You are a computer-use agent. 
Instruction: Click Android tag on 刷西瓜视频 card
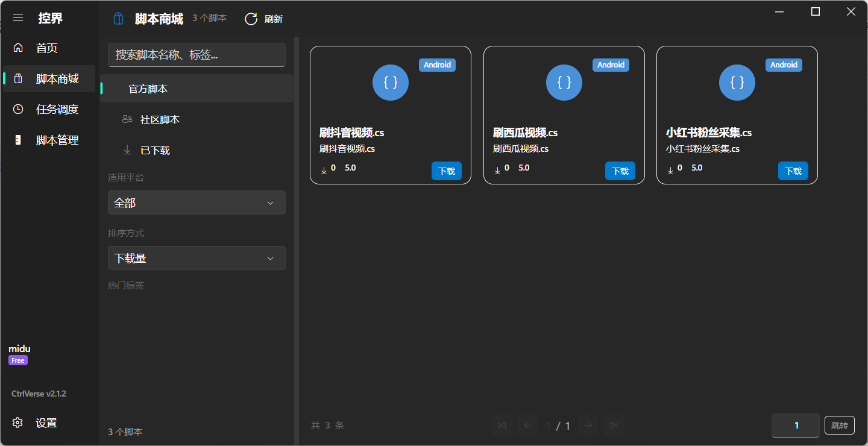pyautogui.click(x=611, y=65)
